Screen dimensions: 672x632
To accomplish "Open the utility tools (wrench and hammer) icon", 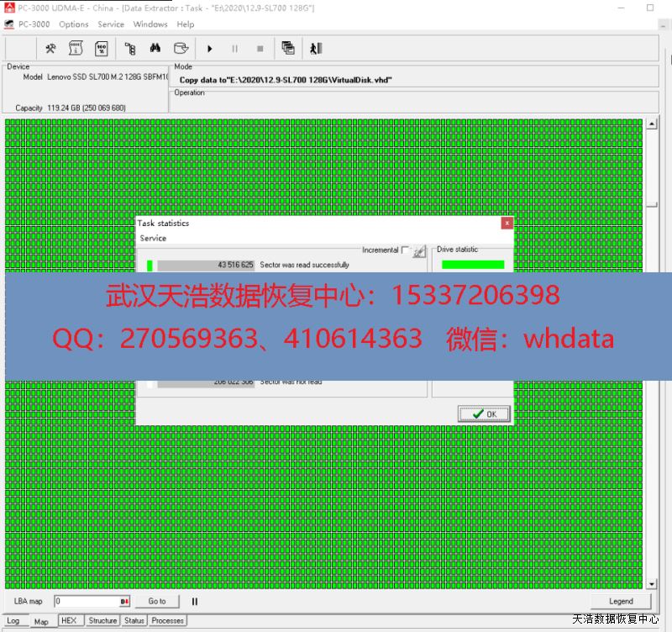I will point(50,48).
